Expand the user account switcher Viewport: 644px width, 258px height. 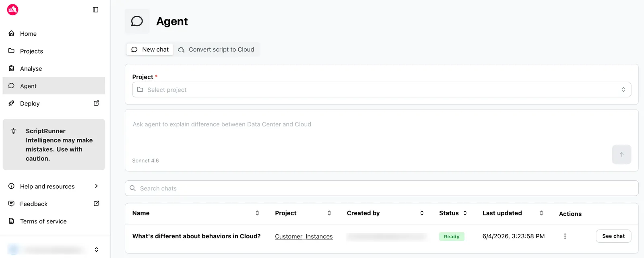click(96, 250)
